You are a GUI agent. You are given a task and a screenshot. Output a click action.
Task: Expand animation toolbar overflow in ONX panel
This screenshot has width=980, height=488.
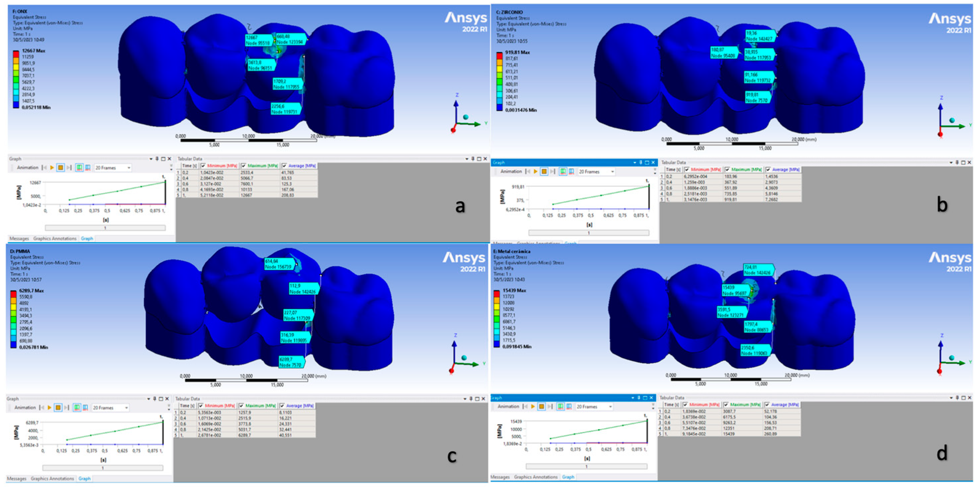click(171, 168)
